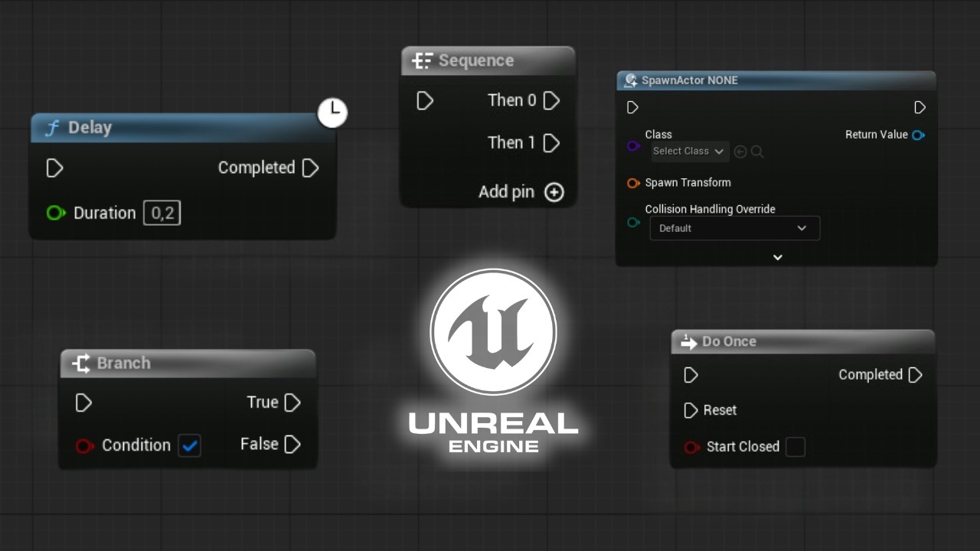Click the Branch node input execution pin

[83, 403]
